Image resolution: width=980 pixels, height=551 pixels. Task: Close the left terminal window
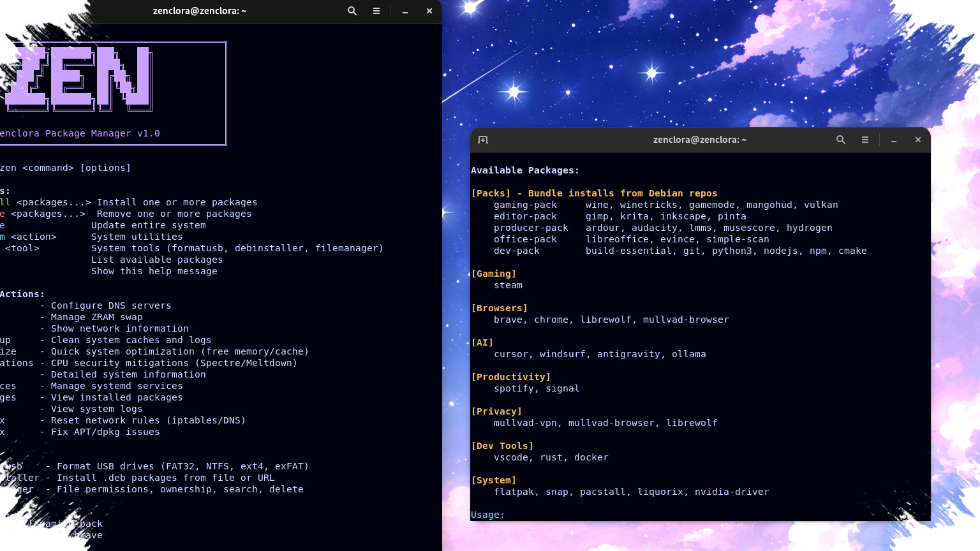pos(429,11)
